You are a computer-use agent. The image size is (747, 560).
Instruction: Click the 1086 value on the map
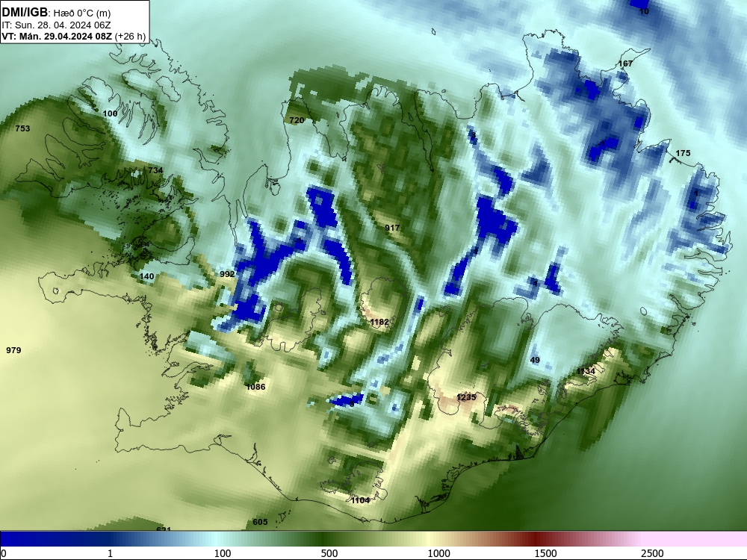(255, 387)
